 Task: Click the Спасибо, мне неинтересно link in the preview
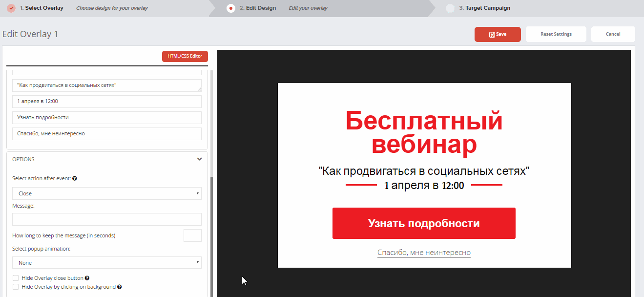pos(424,253)
